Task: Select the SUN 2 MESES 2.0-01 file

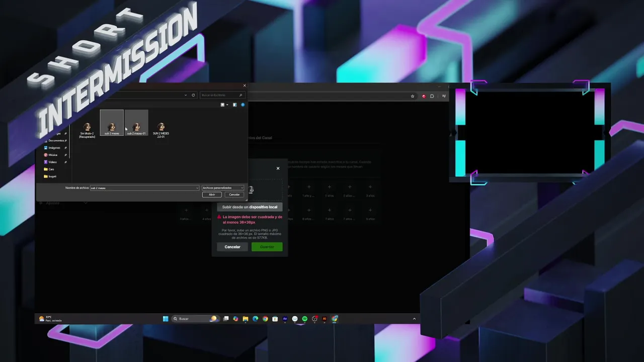Action: (161, 130)
